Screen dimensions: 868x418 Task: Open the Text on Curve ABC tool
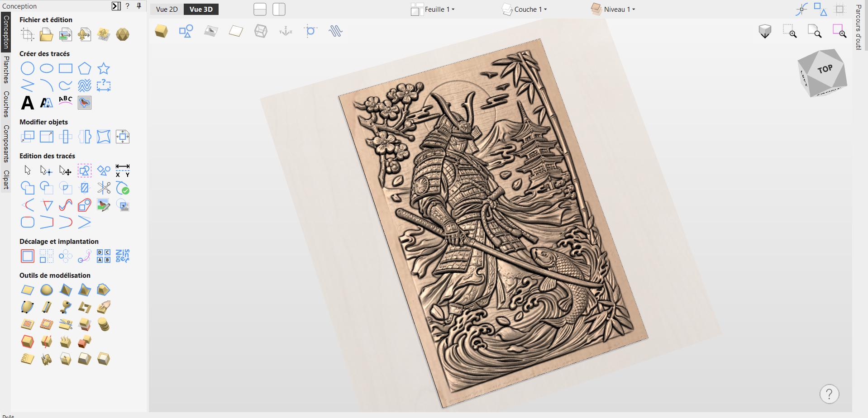[66, 101]
